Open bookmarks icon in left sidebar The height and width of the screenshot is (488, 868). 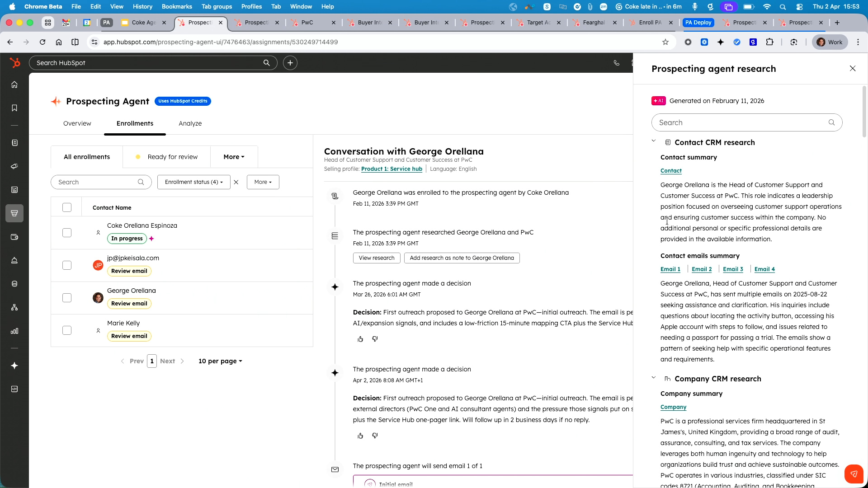[x=14, y=108]
